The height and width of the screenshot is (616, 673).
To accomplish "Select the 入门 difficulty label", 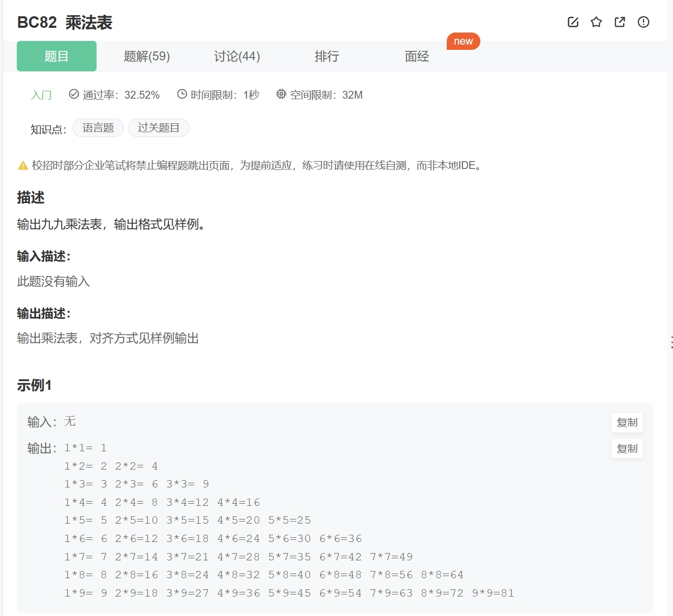I will click(41, 95).
